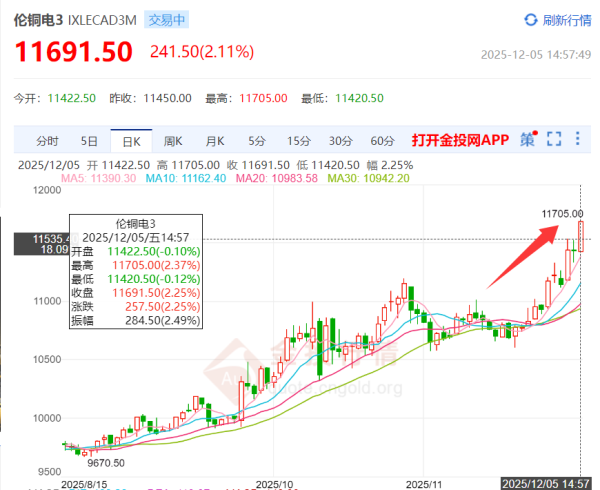This screenshot has width=600, height=490.
Task: Click the MA30: 10942.20 indicator label
Action: tap(368, 178)
